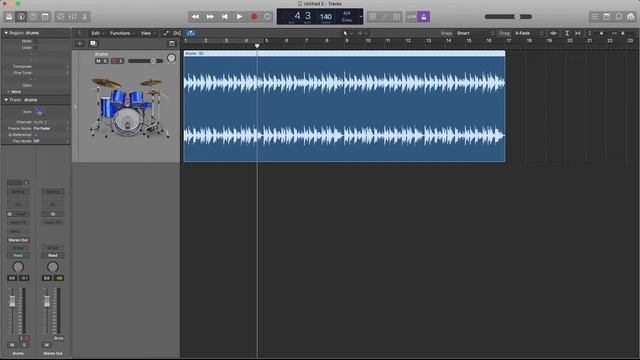Collapse the Region: drums disclosure triangle
Screen dimensions: 640x360
tap(6, 33)
